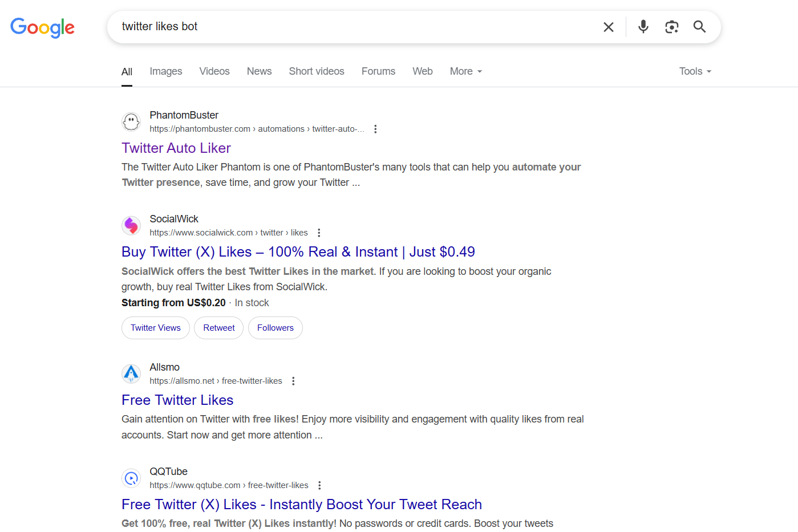
Task: Open search by image camera icon
Action: tap(672, 27)
